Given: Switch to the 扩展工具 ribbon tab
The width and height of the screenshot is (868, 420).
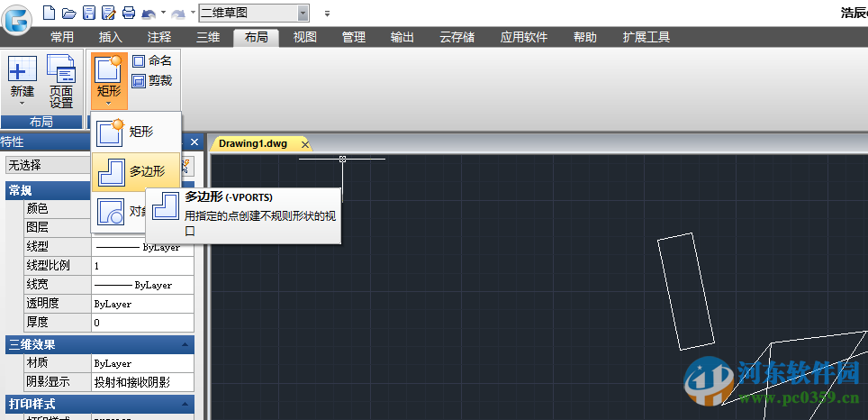Looking at the screenshot, I should pyautogui.click(x=646, y=37).
